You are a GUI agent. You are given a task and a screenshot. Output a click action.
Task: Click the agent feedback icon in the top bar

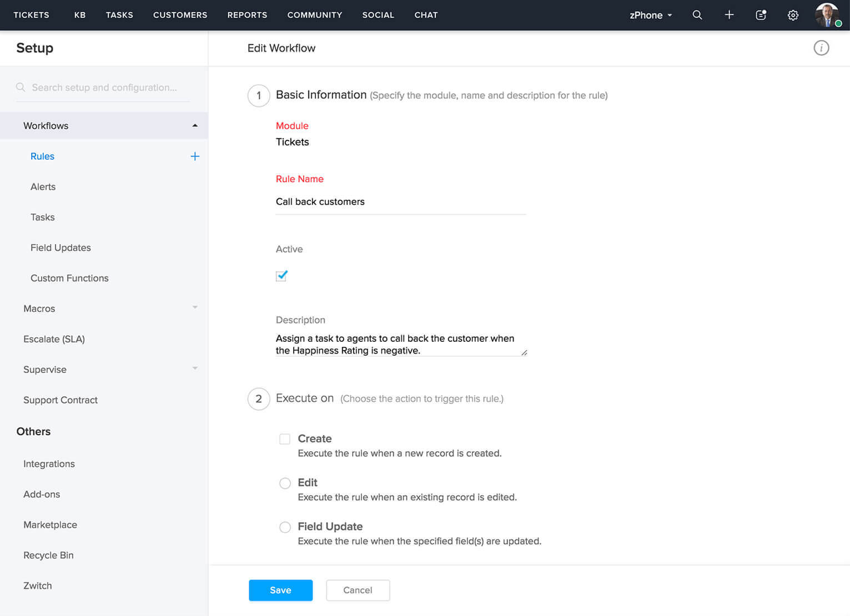(760, 15)
